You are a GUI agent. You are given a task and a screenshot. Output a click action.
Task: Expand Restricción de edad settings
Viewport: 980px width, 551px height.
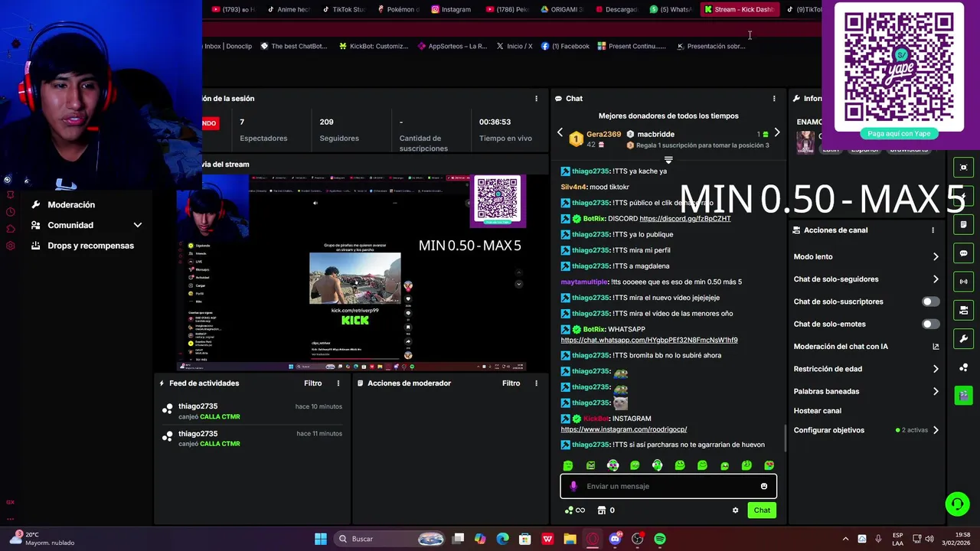pyautogui.click(x=936, y=369)
